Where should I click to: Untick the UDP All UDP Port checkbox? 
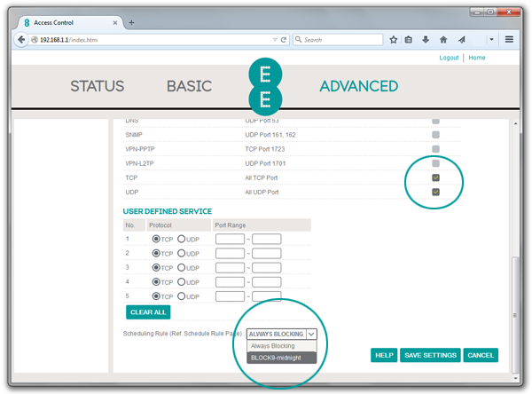click(435, 192)
